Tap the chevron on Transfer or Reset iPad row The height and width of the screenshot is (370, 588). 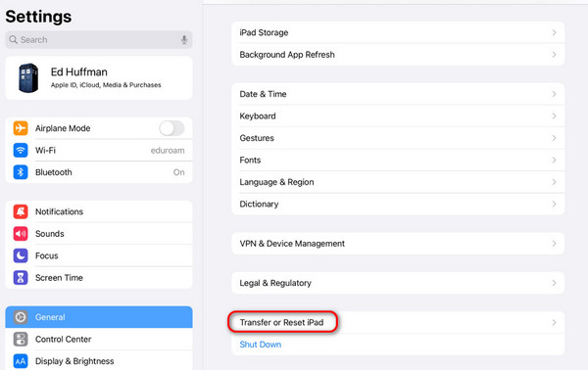click(554, 322)
